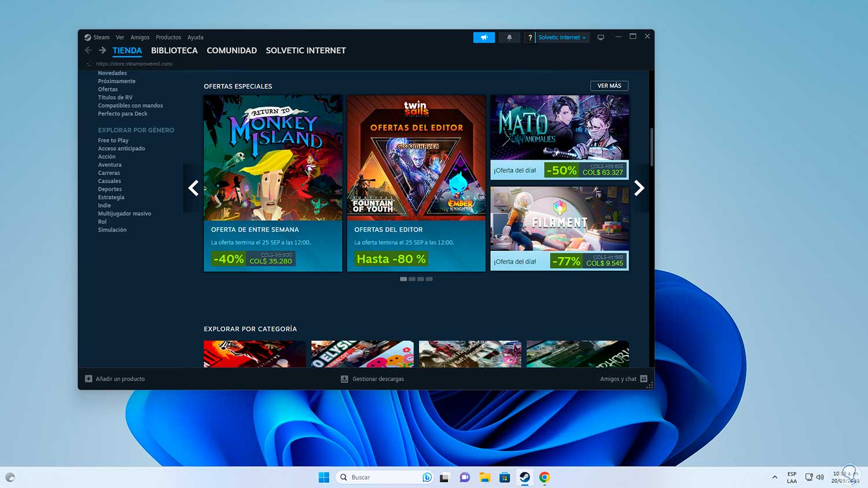This screenshot has width=868, height=488.
Task: Open the Novedades sidebar link
Action: (112, 73)
